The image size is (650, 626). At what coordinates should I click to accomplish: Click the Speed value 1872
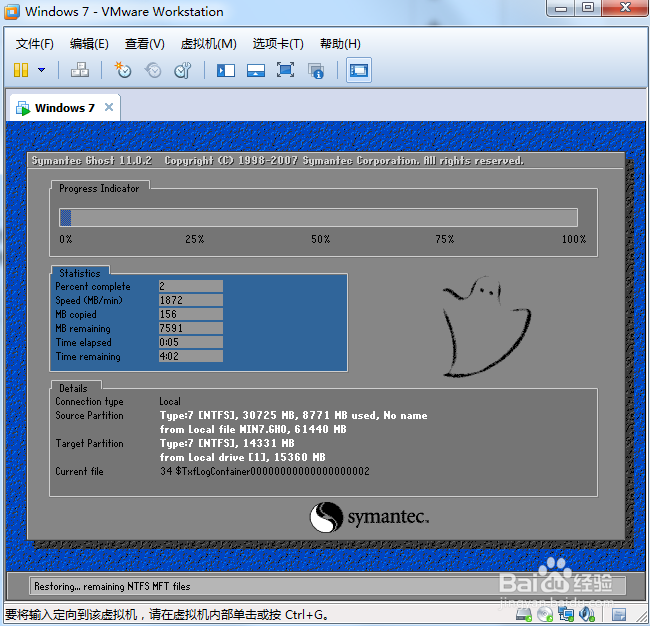coord(191,300)
